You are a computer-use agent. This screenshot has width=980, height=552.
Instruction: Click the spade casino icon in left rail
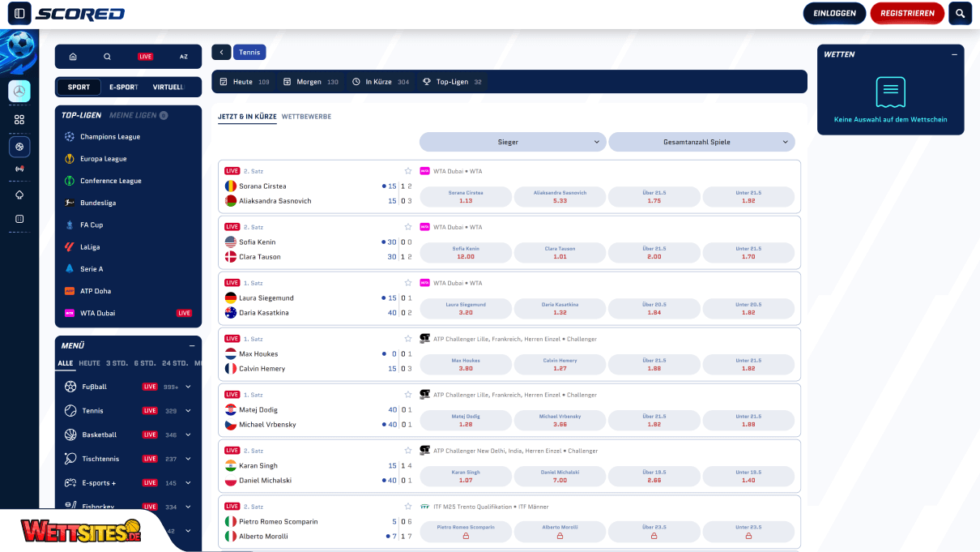[x=19, y=195]
